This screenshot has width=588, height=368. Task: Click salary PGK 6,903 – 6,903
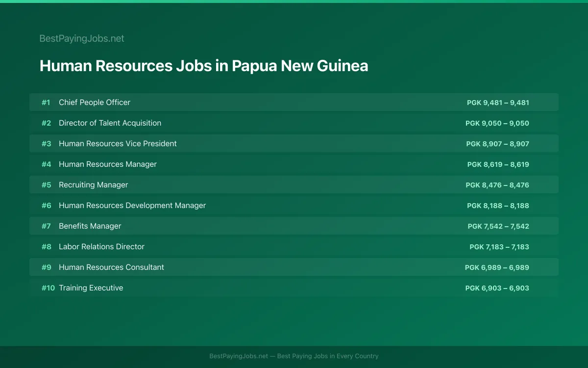click(497, 288)
